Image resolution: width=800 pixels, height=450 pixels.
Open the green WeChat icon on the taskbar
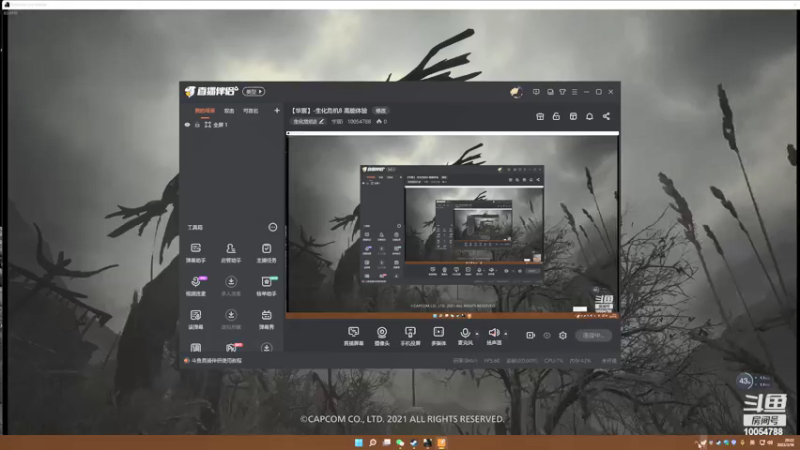pos(400,442)
